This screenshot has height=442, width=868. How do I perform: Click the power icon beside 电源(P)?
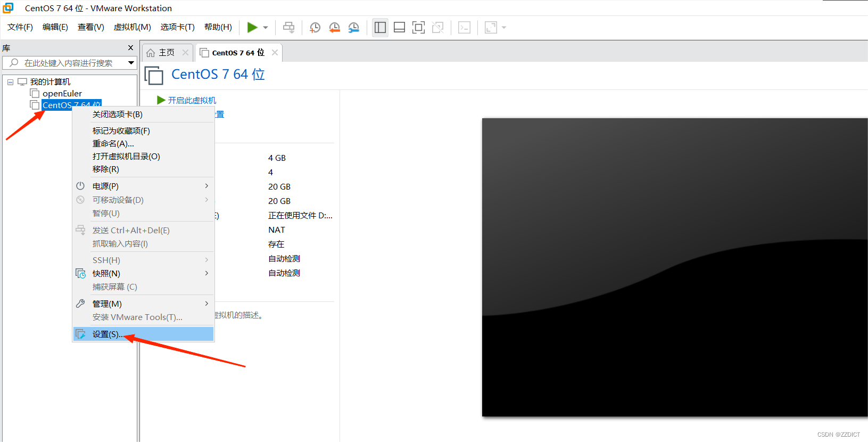click(80, 186)
